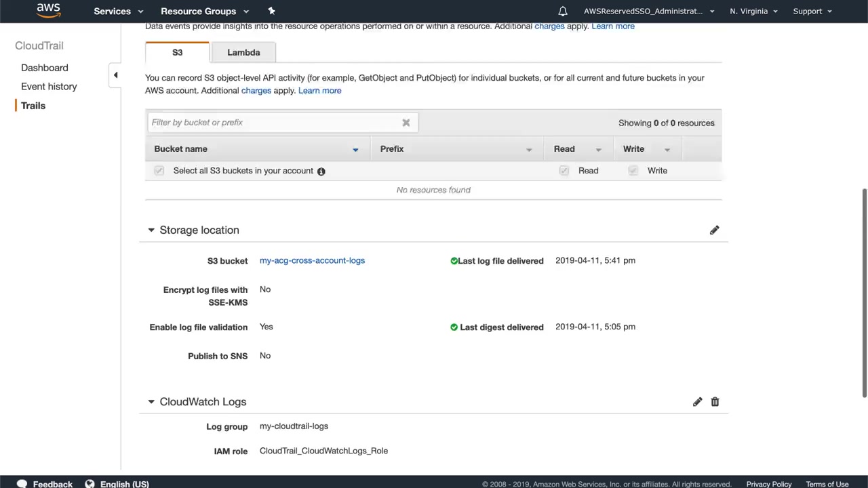Edit the Storage location settings
The height and width of the screenshot is (488, 868).
point(714,230)
